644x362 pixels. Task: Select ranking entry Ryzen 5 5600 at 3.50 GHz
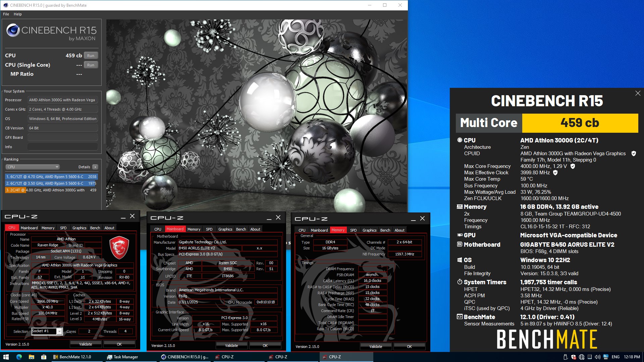(x=51, y=183)
